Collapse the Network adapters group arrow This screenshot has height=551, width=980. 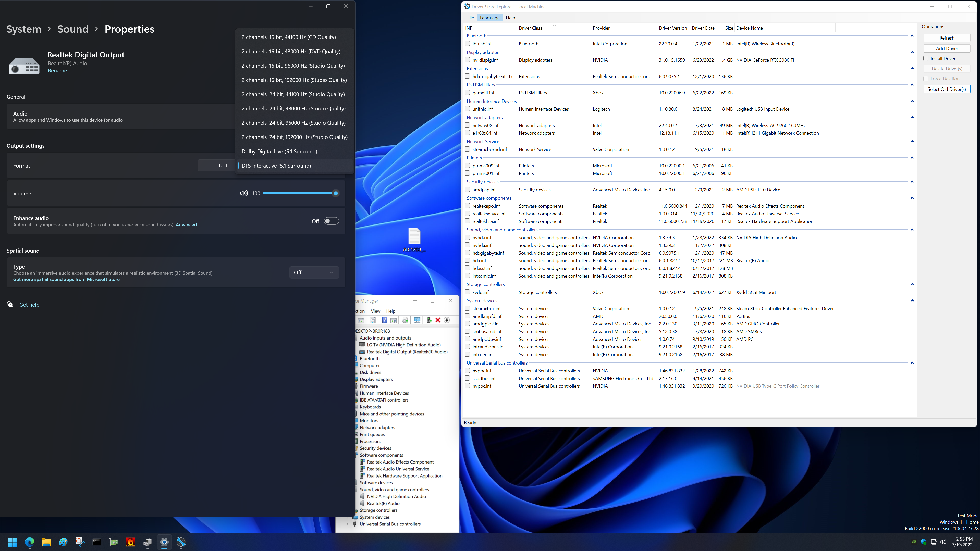[912, 118]
